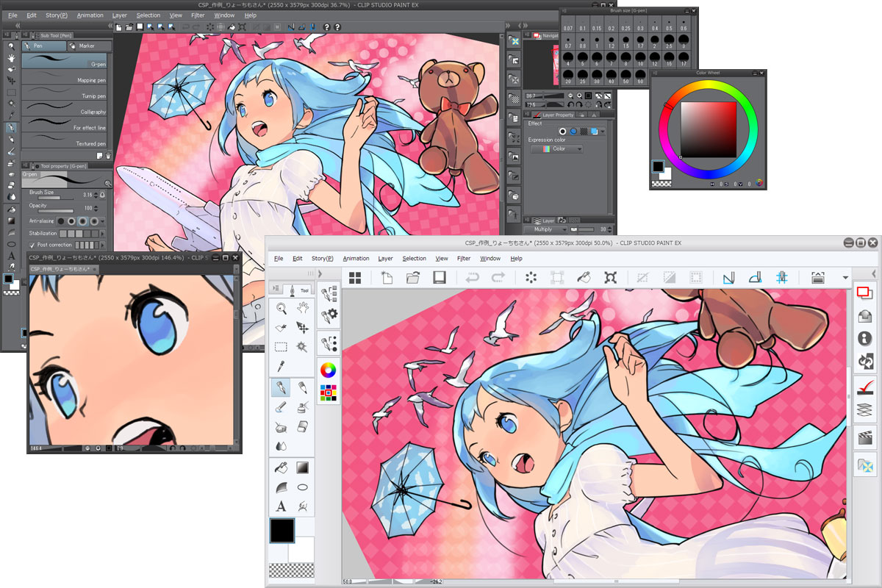This screenshot has height=588, width=882.
Task: Click the Text tool 'A' in light window
Action: click(281, 506)
